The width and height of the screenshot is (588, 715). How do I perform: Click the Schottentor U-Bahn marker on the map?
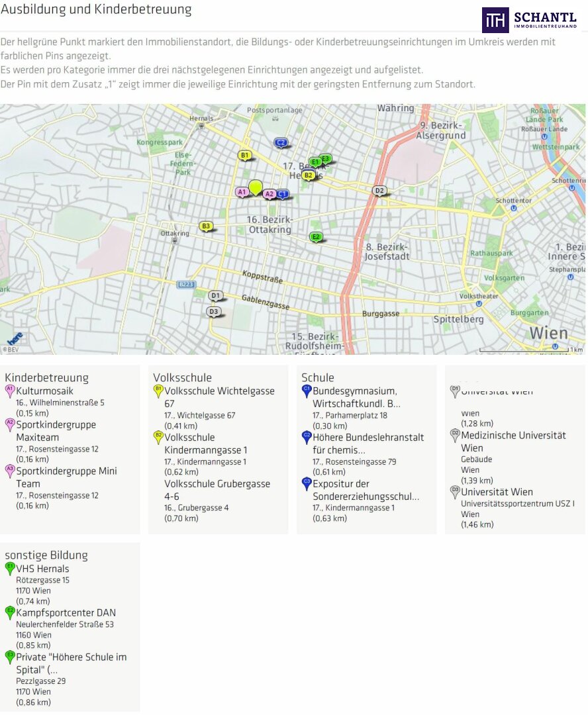click(x=514, y=209)
